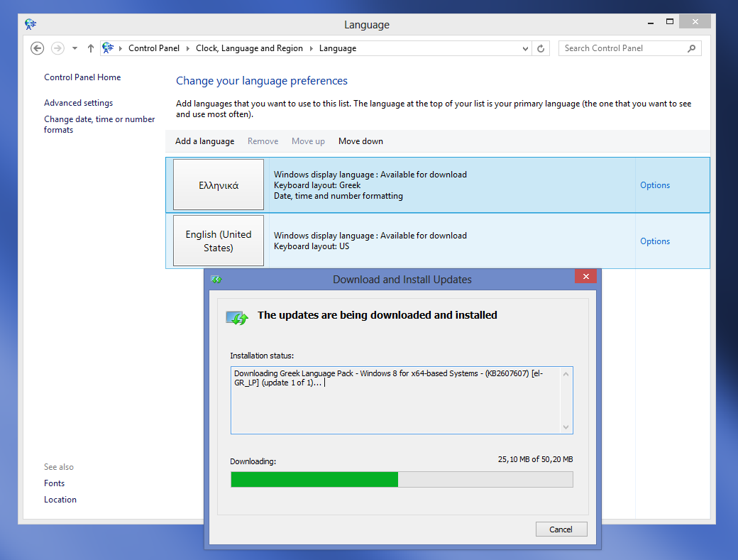The height and width of the screenshot is (560, 738).
Task: Open Options for English (United States)
Action: point(655,241)
